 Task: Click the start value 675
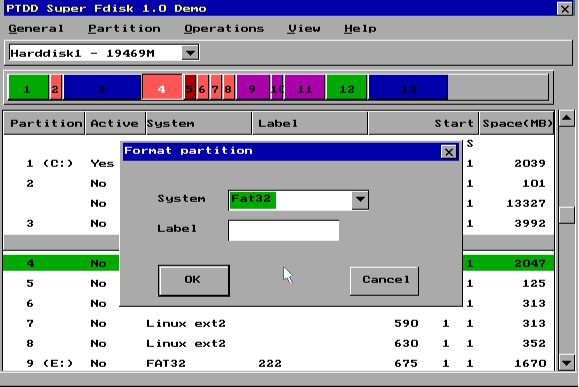(406, 363)
